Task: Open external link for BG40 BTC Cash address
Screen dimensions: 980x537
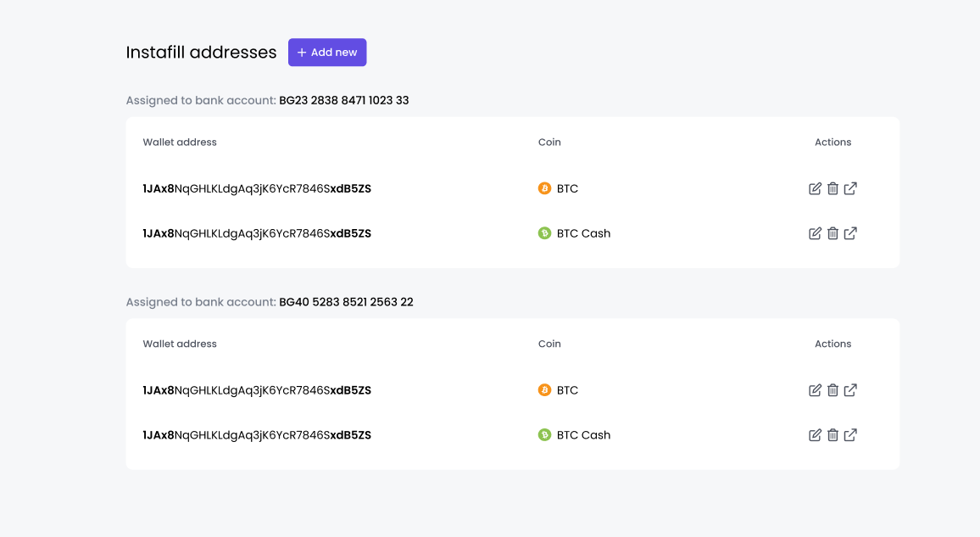Action: pyautogui.click(x=850, y=436)
